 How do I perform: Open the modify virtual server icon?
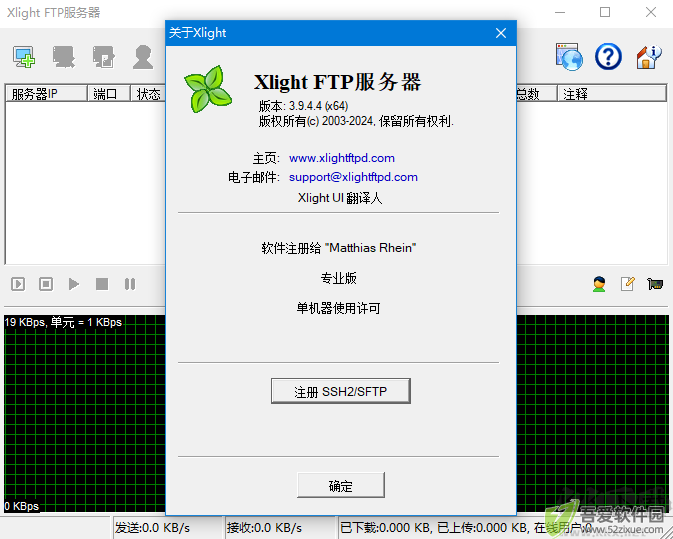point(103,57)
